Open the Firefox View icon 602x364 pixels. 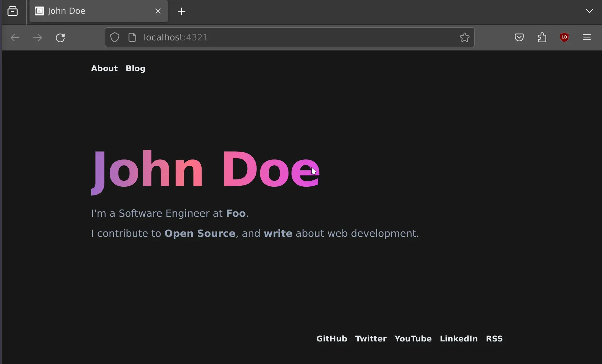tap(13, 12)
